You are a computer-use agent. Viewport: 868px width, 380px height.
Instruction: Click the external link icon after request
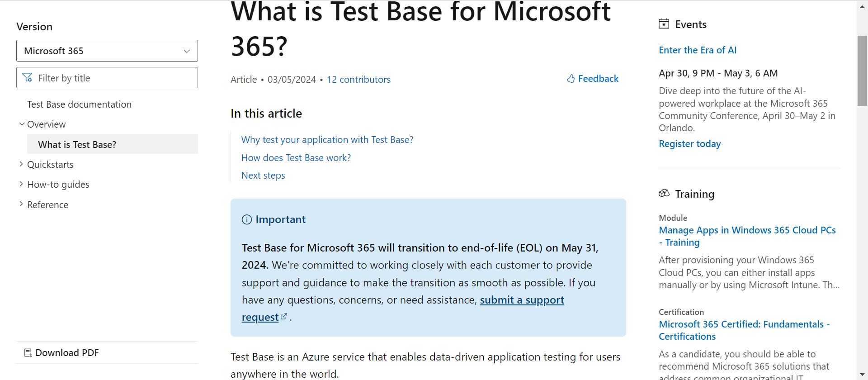tap(284, 317)
